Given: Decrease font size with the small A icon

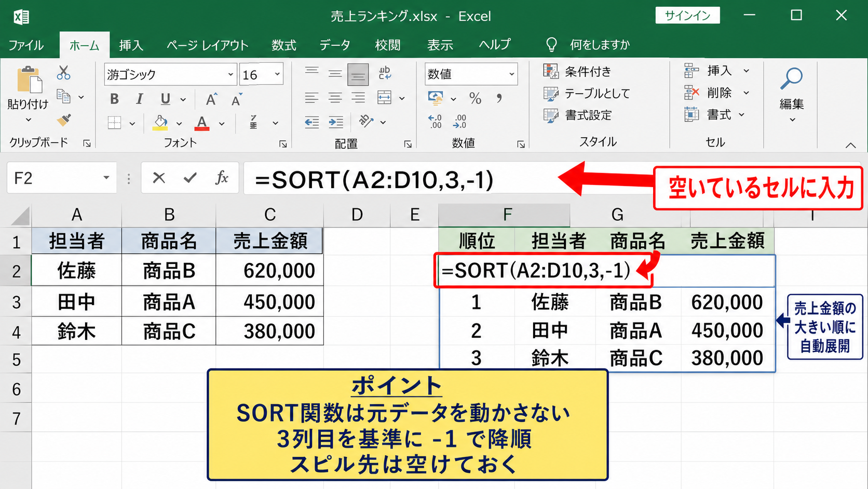Looking at the screenshot, I should point(237,99).
